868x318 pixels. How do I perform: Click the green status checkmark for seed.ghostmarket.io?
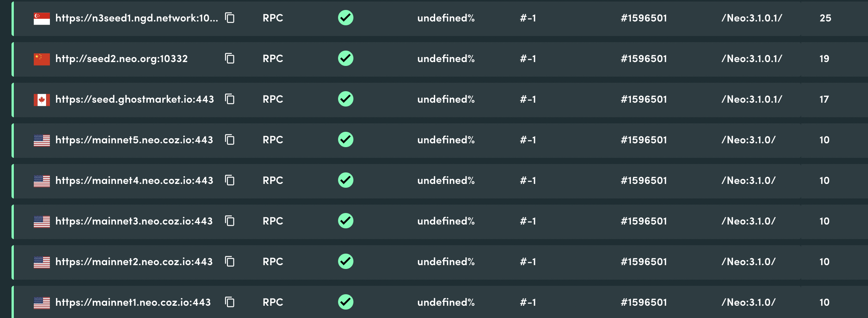[345, 99]
